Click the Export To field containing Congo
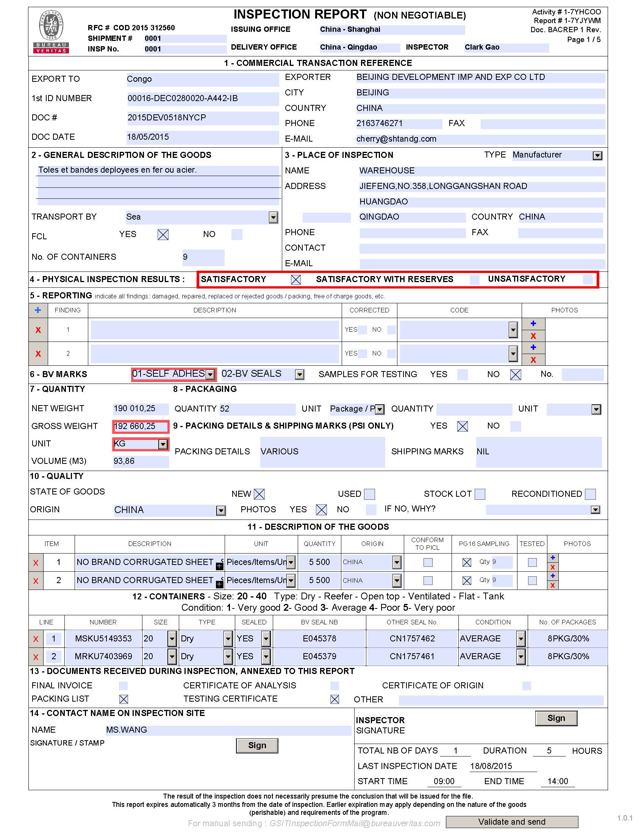Screen dimensions: 644x833 click(x=202, y=79)
